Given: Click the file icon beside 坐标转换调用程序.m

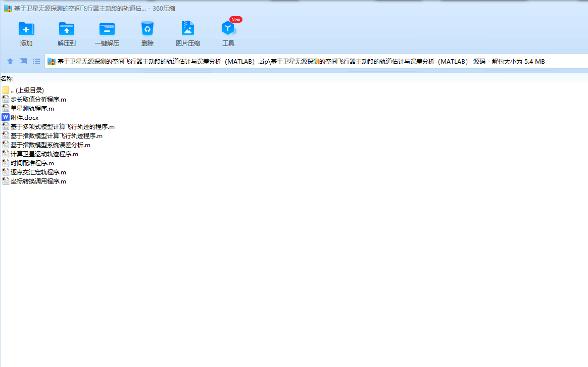Looking at the screenshot, I should point(5,181).
